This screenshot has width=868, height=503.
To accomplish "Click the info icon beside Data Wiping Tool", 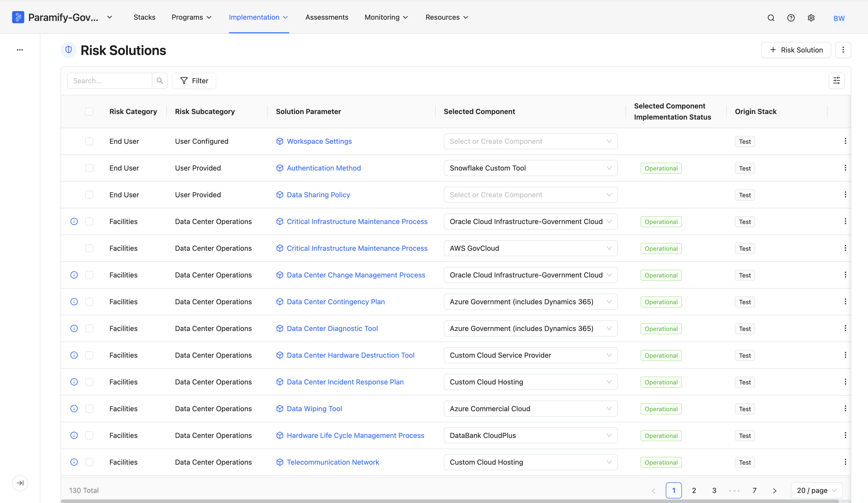I will [x=74, y=409].
